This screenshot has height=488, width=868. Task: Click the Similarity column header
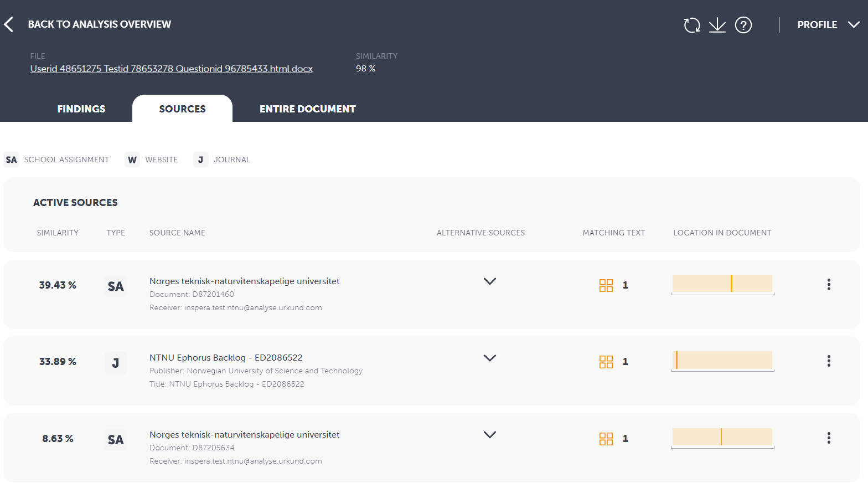[58, 233]
